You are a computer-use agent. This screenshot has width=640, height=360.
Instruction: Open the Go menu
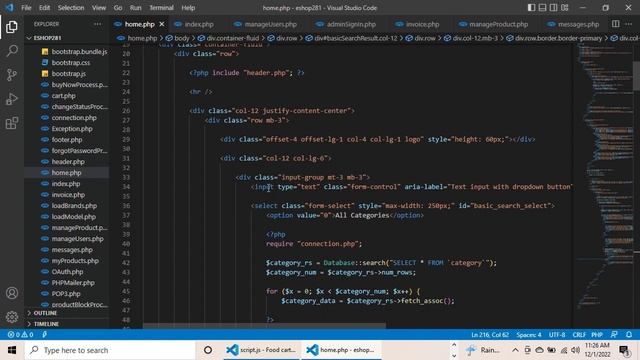(118, 8)
